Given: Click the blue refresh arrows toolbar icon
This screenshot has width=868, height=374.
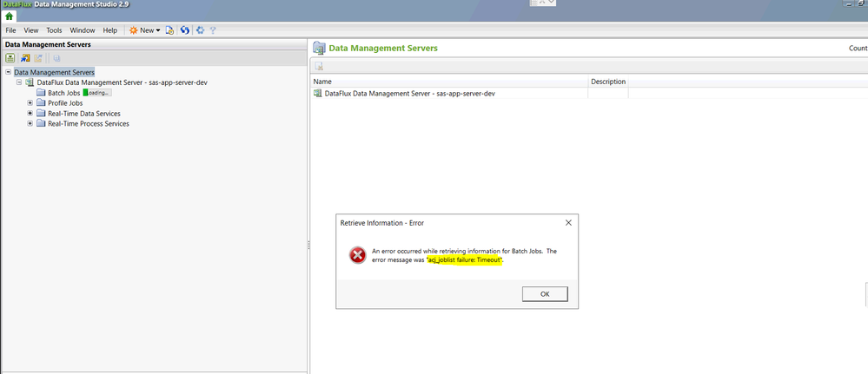Looking at the screenshot, I should click(x=185, y=30).
